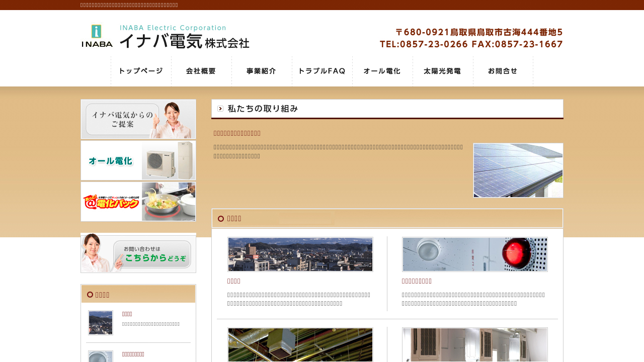644x362 pixels.
Task: Open the 電化パック cooking banner
Action: click(138, 202)
